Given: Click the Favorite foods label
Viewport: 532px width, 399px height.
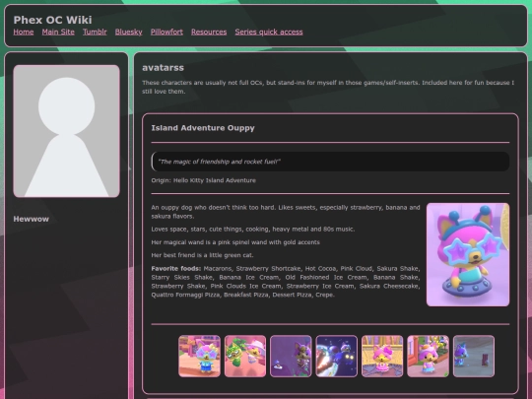Looking at the screenshot, I should click(176, 268).
